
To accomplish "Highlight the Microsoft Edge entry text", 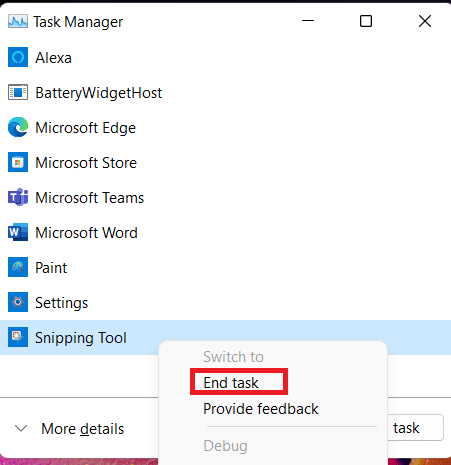I will pyautogui.click(x=86, y=128).
